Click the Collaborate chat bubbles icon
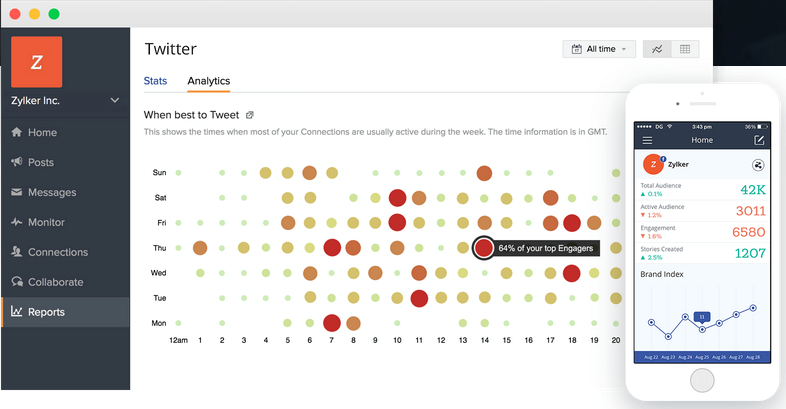Image resolution: width=786 pixels, height=409 pixels. tap(17, 281)
